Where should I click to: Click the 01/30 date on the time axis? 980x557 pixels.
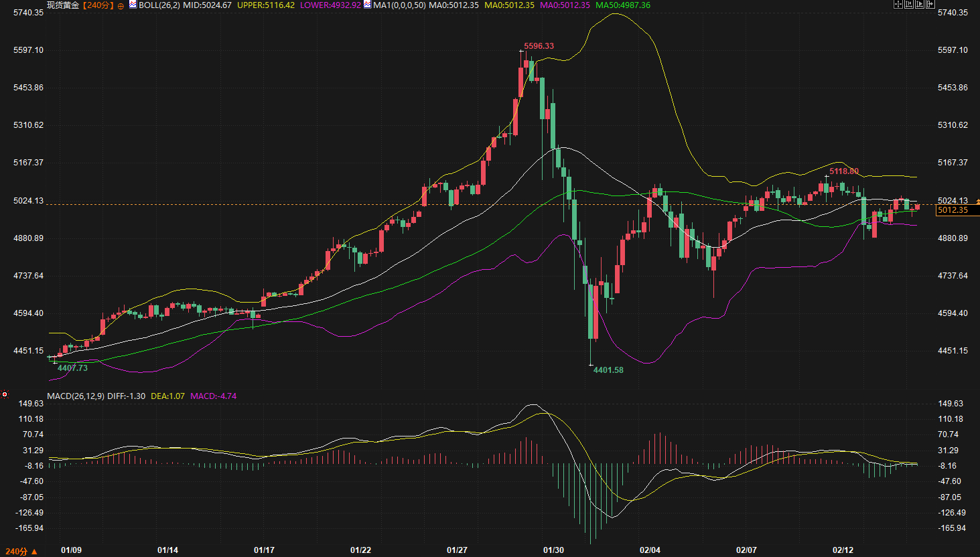[553, 550]
